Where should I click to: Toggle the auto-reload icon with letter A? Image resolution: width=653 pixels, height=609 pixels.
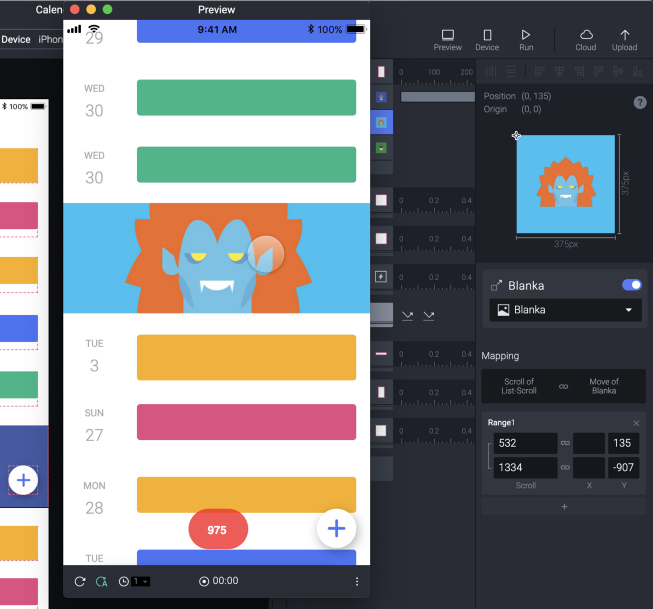click(102, 582)
